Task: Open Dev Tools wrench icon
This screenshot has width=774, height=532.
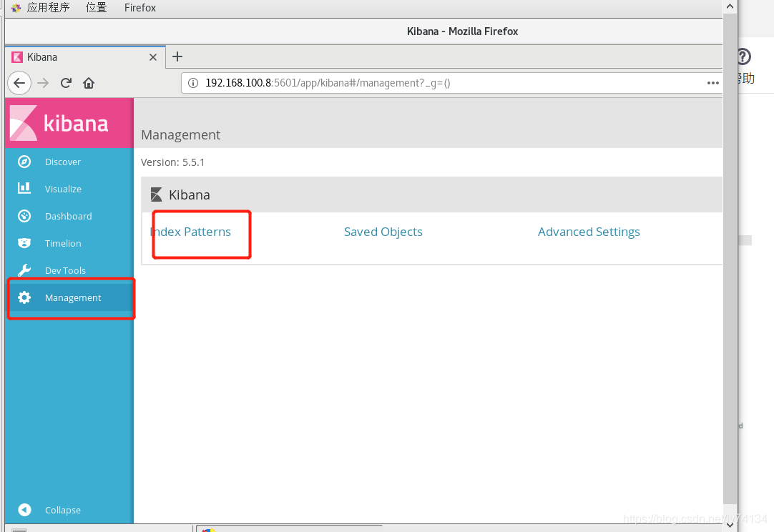Action: click(x=24, y=270)
